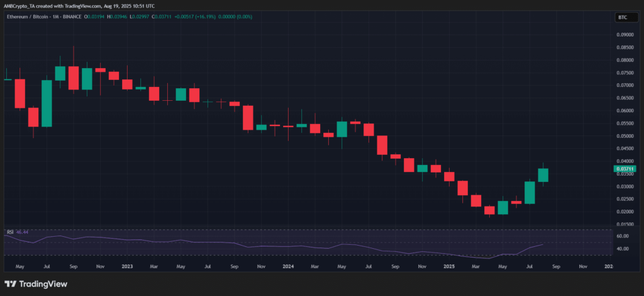
Task: Click the RSI 60.00 scale label
Action: (x=621, y=236)
